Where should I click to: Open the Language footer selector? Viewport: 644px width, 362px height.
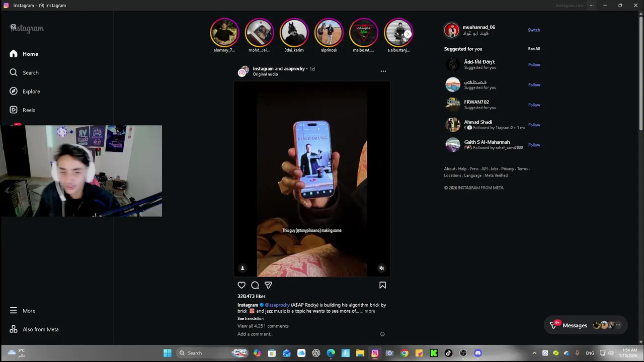click(x=473, y=175)
